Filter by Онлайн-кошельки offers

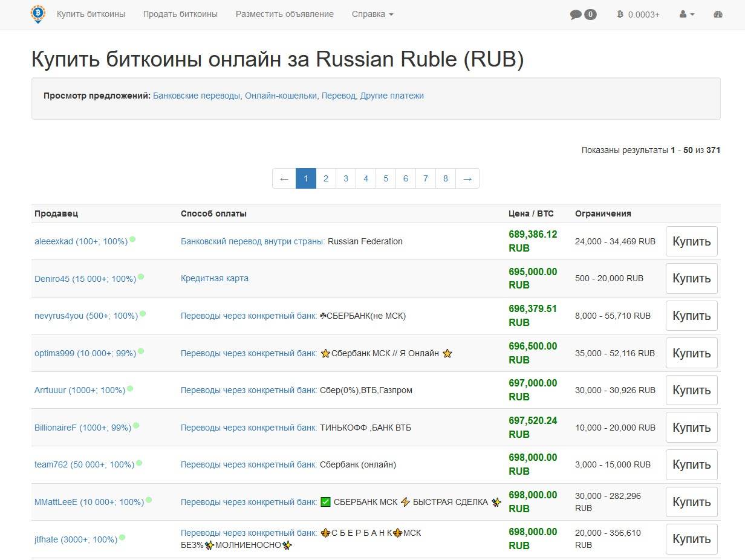281,96
